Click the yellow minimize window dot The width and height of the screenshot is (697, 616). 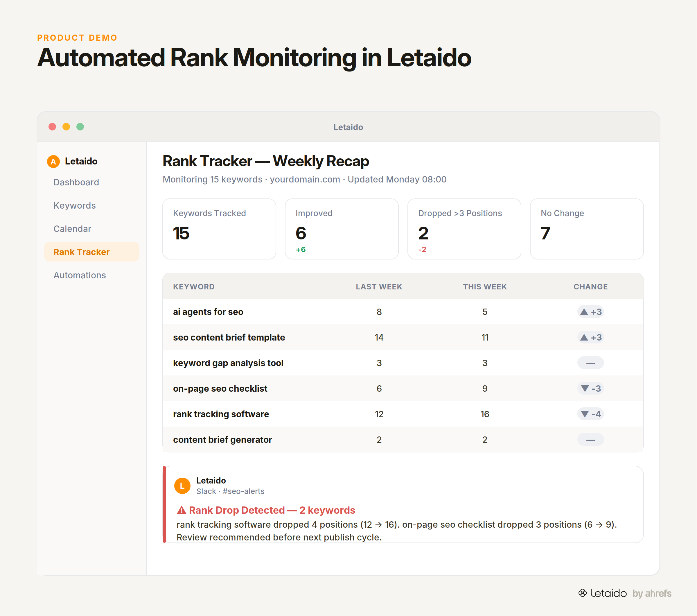(x=66, y=127)
